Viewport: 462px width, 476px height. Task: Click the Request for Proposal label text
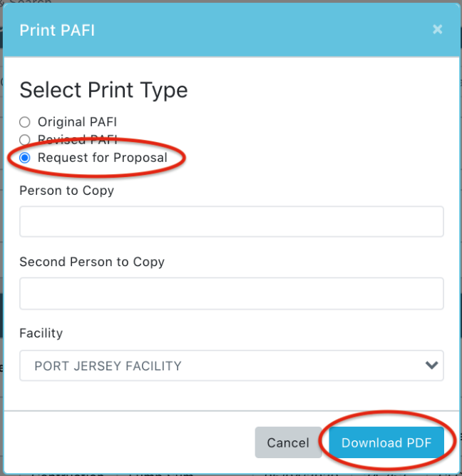pyautogui.click(x=102, y=158)
